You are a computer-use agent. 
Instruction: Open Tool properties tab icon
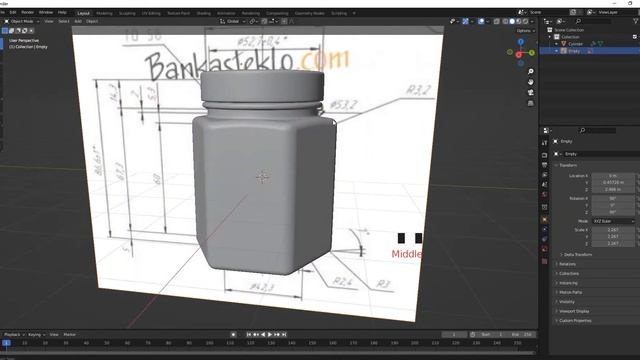click(544, 143)
